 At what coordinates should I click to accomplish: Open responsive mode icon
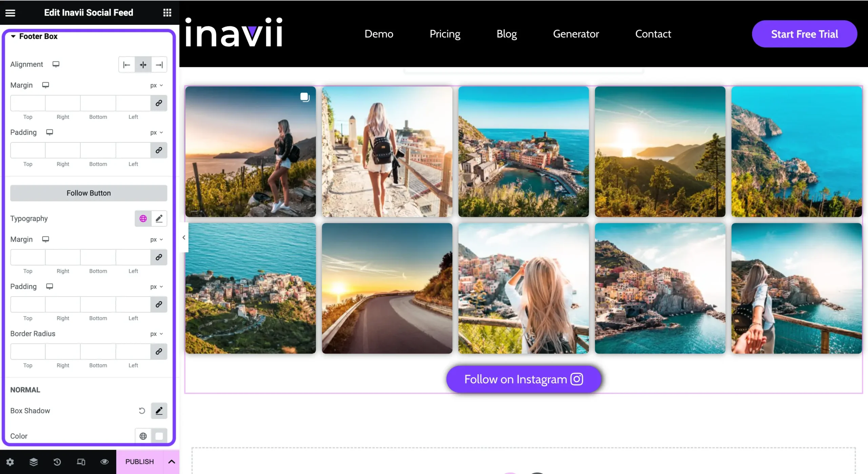pos(81,461)
